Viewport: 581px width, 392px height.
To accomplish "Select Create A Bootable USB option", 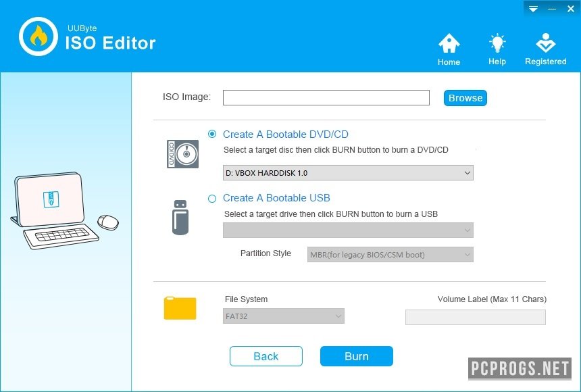I will tap(213, 198).
